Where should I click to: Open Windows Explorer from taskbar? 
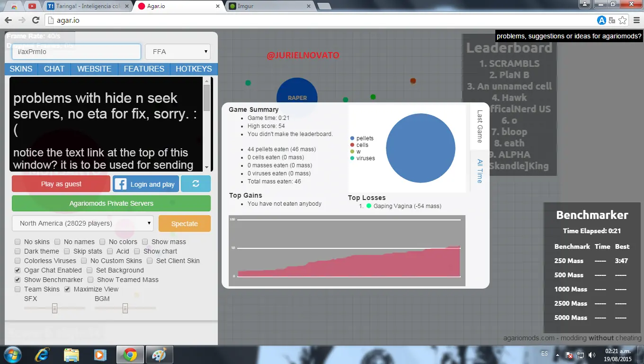(71, 355)
